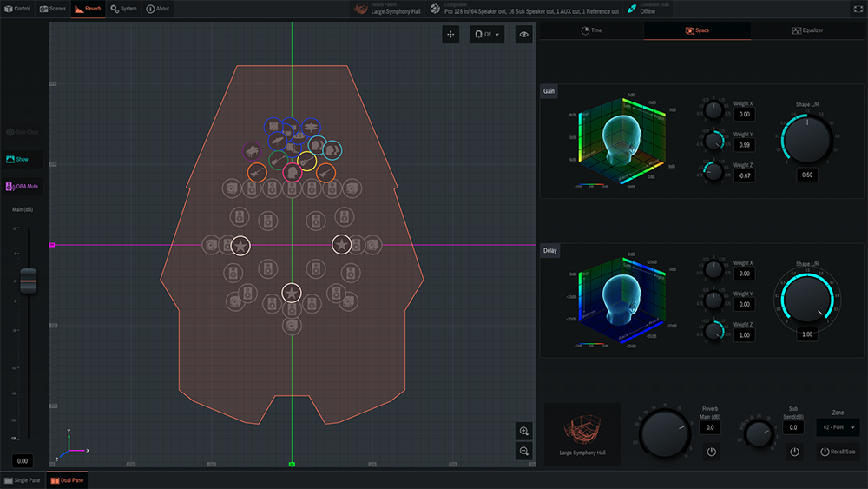
Task: Zoom out of the room map
Action: [x=523, y=451]
